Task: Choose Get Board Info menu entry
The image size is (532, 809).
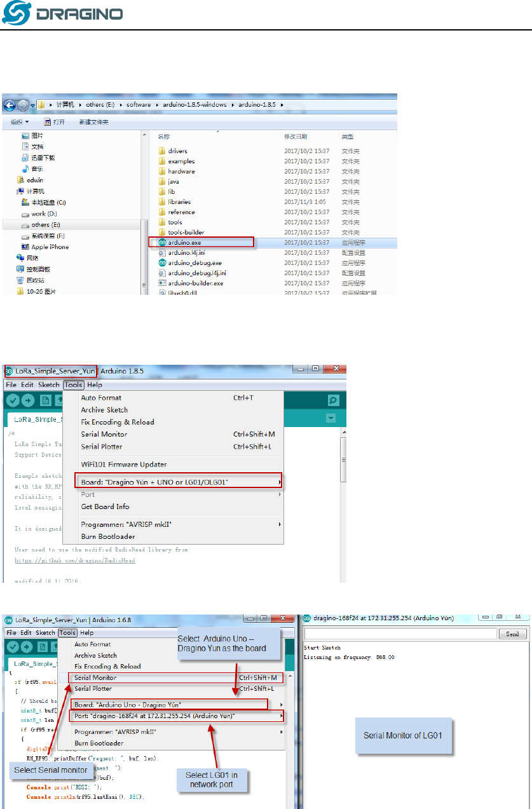Action: pos(173,506)
